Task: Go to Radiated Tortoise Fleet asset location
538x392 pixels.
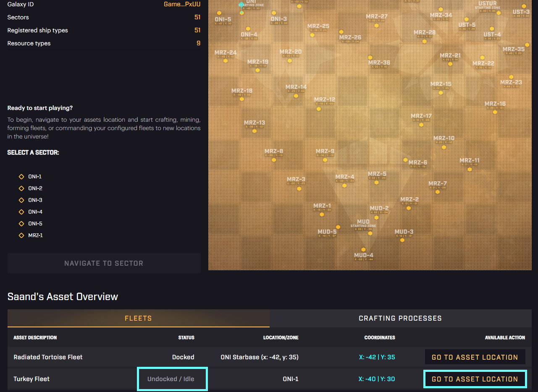Action: pos(475,357)
